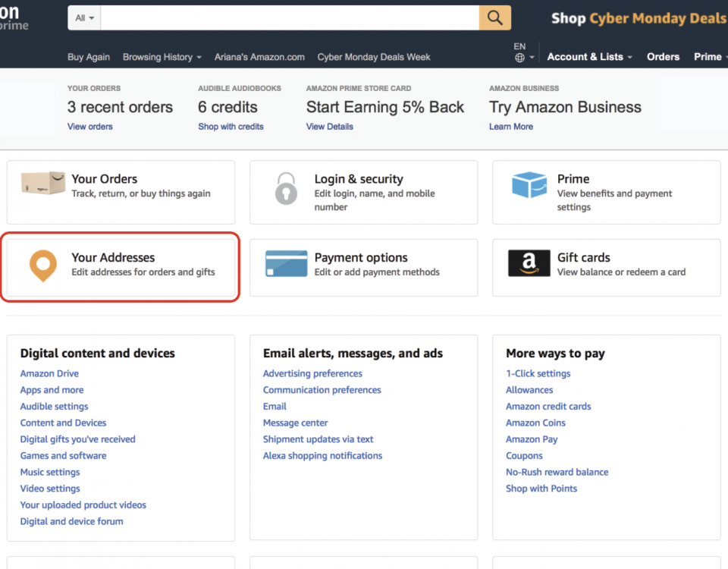Image resolution: width=728 pixels, height=569 pixels.
Task: Click the blue Prime box icon
Action: (529, 184)
